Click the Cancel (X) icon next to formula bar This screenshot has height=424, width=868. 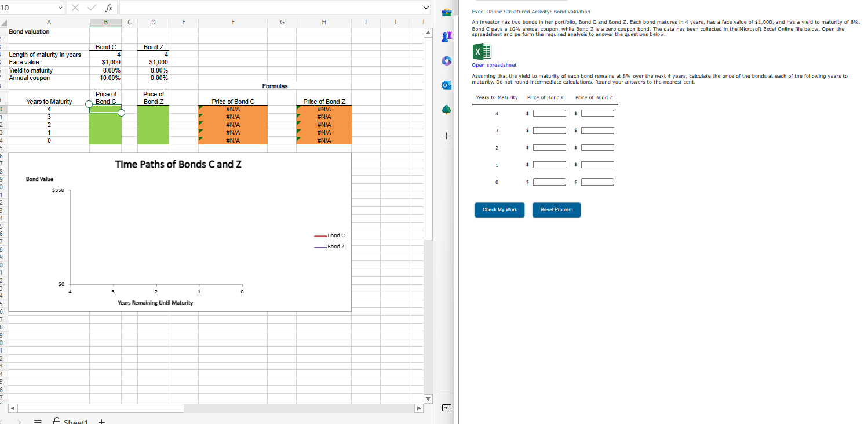[75, 8]
